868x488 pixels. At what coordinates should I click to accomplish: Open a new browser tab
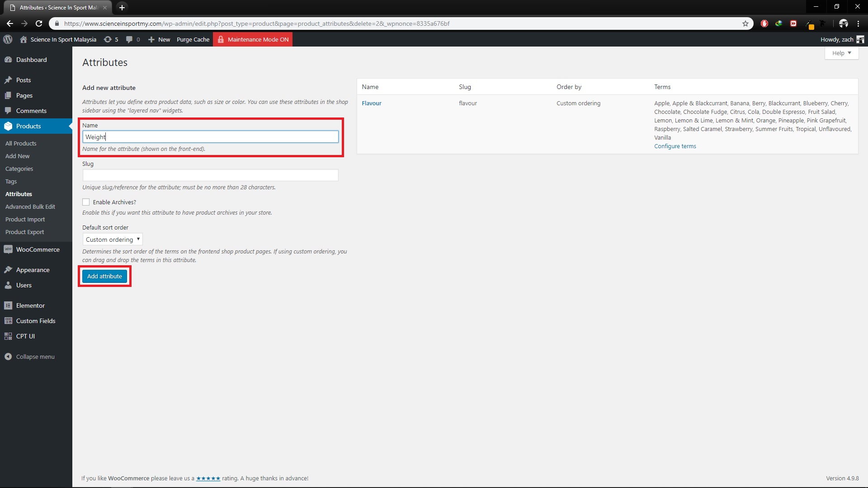122,7
